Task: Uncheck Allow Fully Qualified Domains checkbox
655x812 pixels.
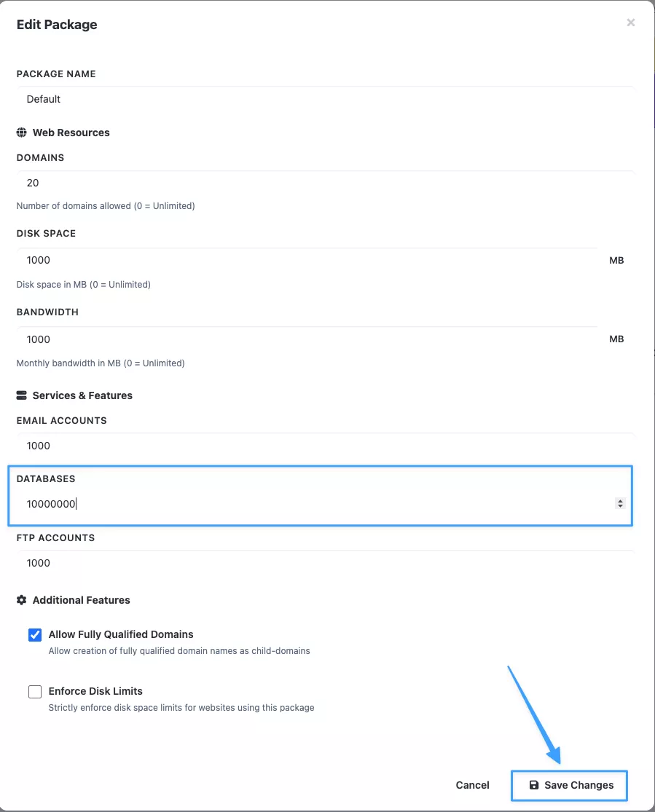Action: point(35,635)
